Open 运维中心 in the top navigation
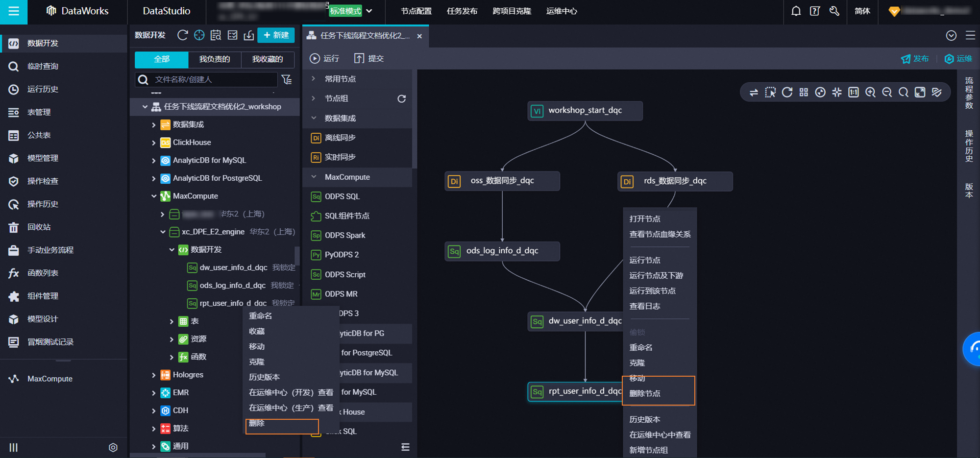This screenshot has height=458, width=980. point(562,11)
